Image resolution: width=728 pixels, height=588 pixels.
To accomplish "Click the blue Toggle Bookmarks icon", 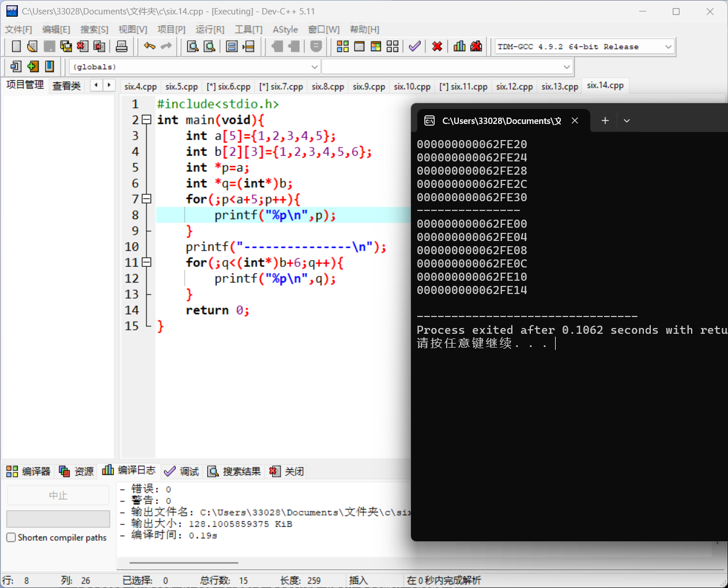I will pos(50,67).
